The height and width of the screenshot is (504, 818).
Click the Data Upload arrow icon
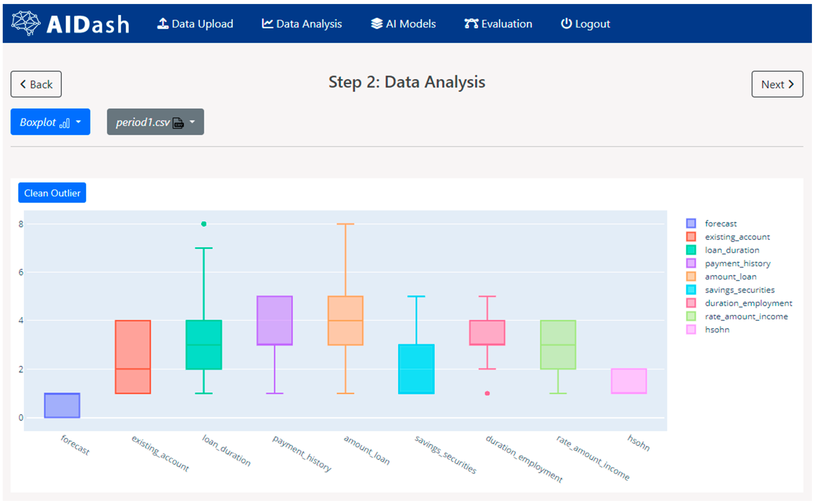coord(163,24)
